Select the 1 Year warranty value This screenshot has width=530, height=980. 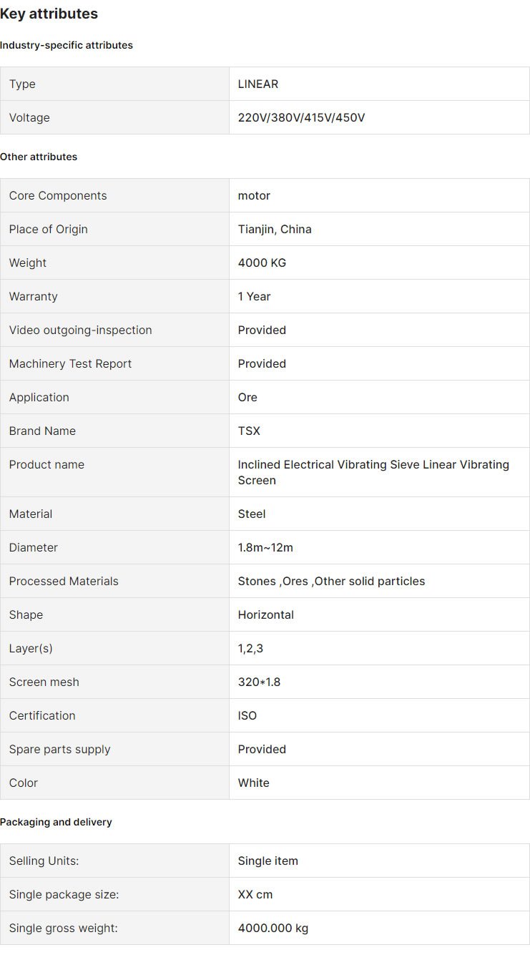254,296
